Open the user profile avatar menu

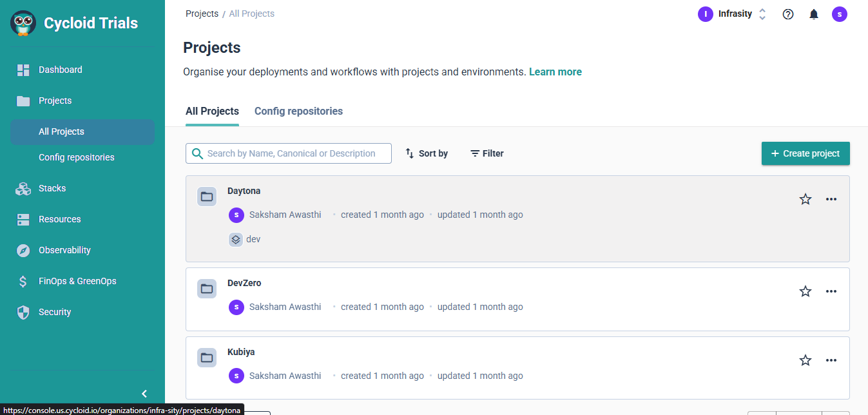click(x=840, y=14)
